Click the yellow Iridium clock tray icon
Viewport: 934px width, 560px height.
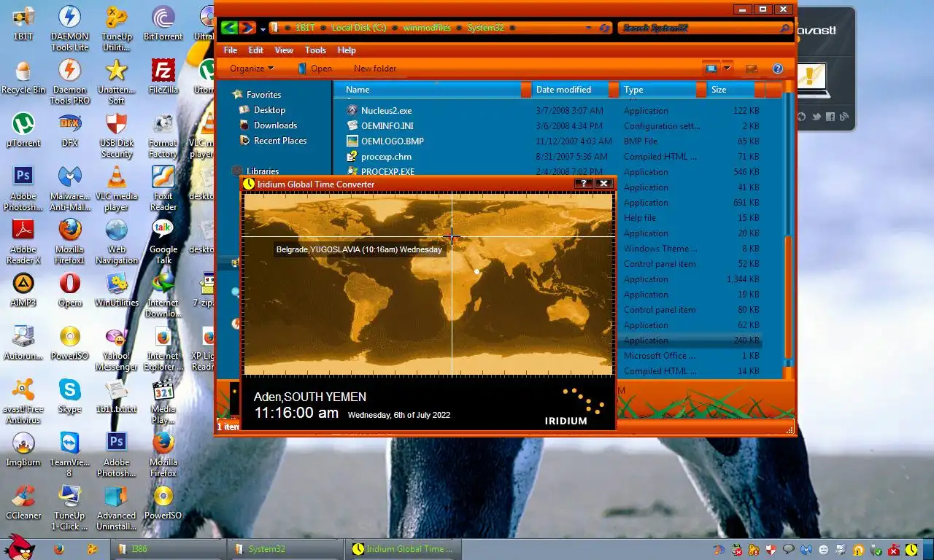coord(912,549)
